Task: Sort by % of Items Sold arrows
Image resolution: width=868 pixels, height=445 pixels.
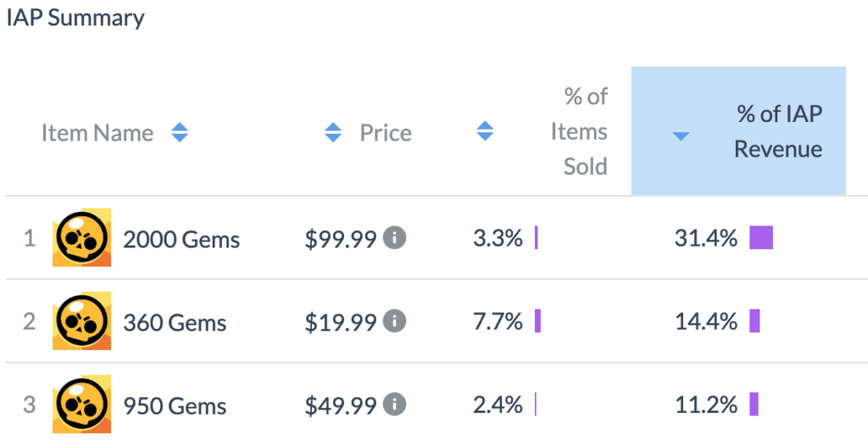Action: (x=485, y=131)
